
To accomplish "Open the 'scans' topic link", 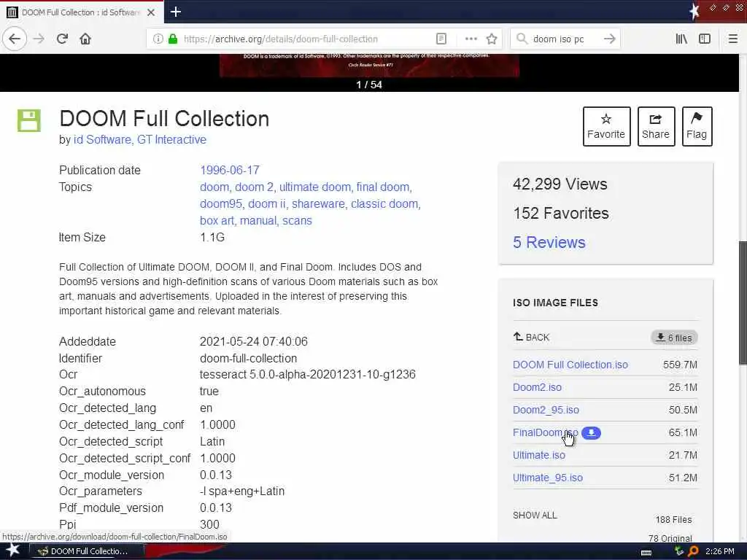I will tap(298, 220).
